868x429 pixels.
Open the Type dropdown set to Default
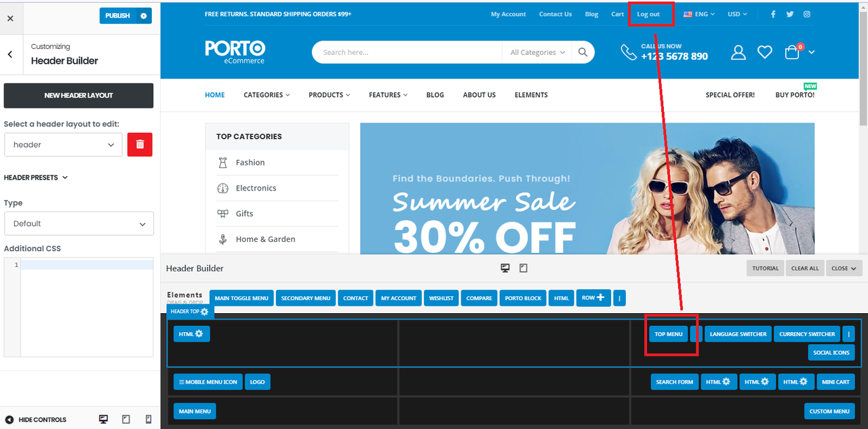pyautogui.click(x=79, y=224)
